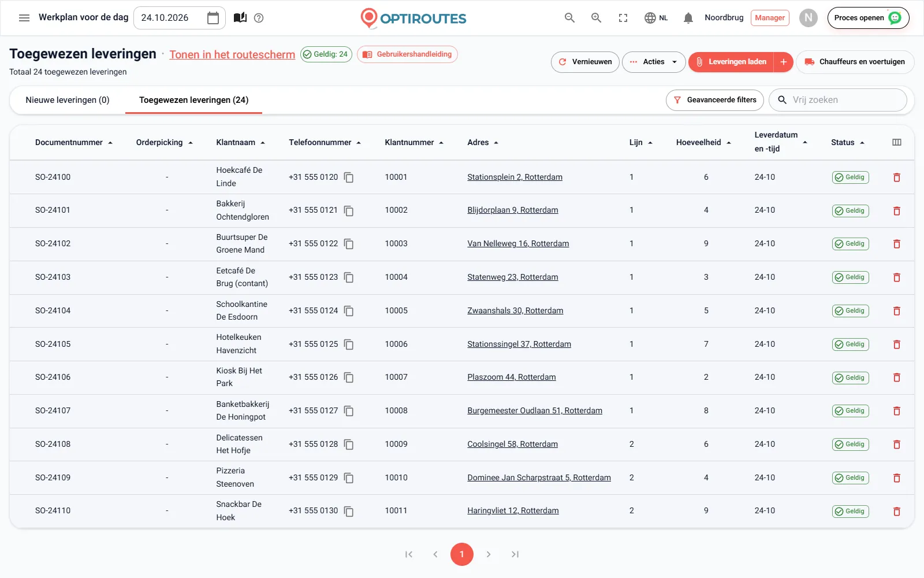The height and width of the screenshot is (578, 924).
Task: Click the Manager role badge
Action: click(770, 18)
